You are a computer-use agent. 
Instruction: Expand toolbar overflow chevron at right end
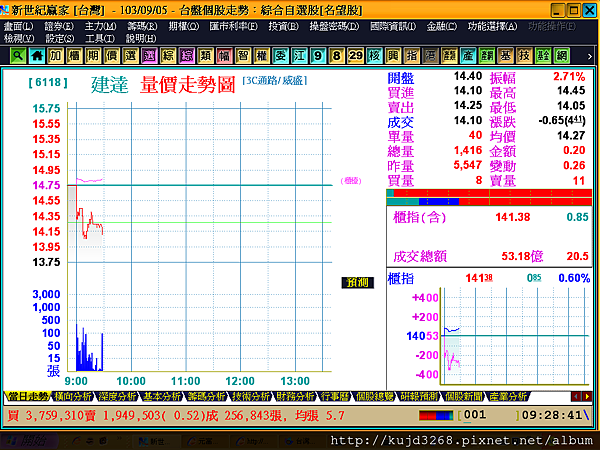(x=590, y=56)
